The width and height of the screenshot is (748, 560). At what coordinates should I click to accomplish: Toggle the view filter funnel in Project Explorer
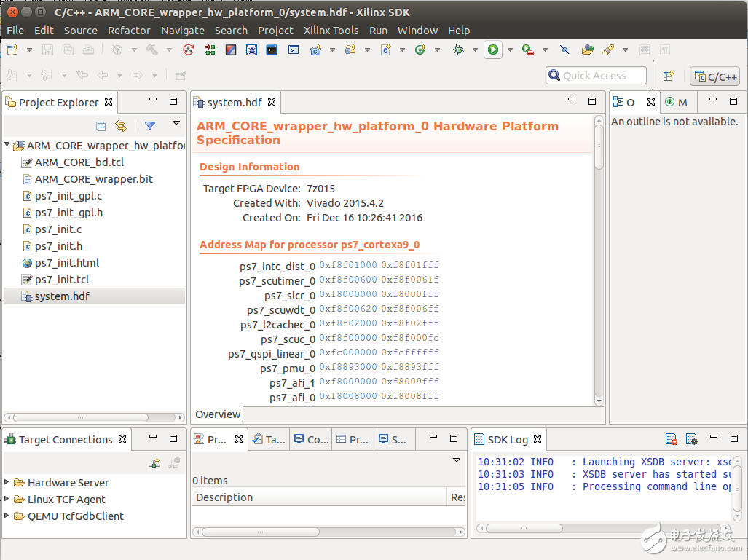point(150,126)
